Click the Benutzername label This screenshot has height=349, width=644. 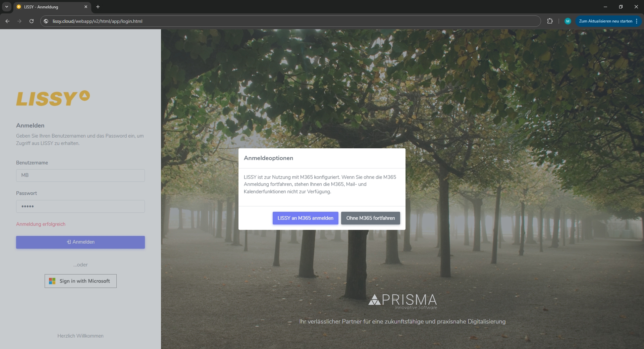click(x=32, y=163)
